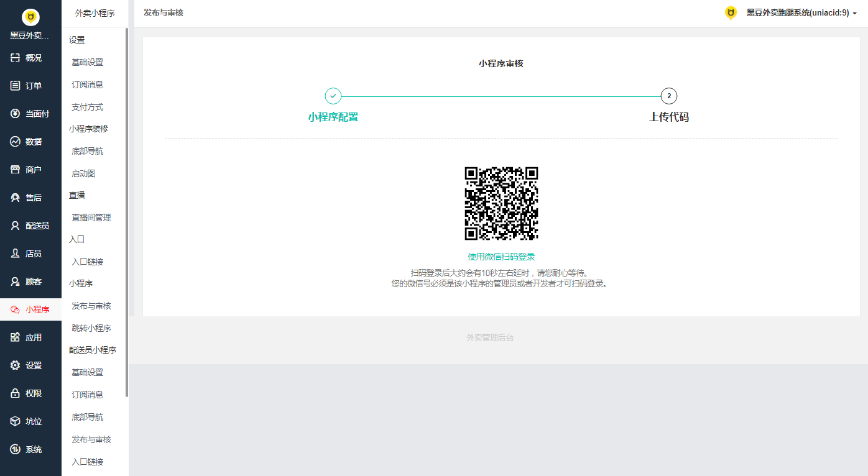The width and height of the screenshot is (868, 476).
Task: Open 订阅消息 under 配送员小程序
Action: coord(88,395)
